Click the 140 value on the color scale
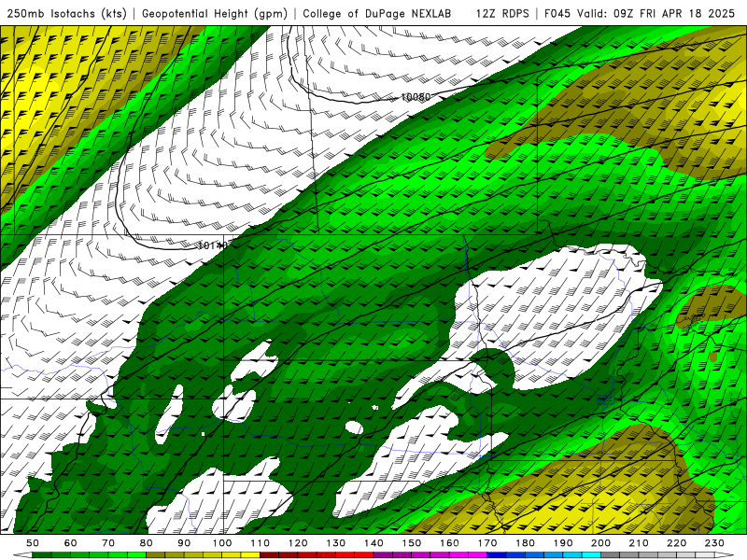The width and height of the screenshot is (747, 560). (373, 543)
